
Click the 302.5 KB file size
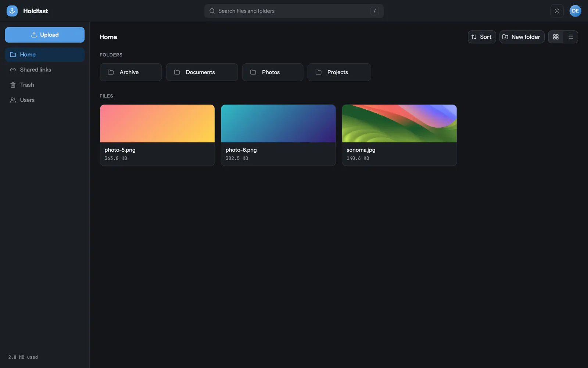pyautogui.click(x=237, y=158)
